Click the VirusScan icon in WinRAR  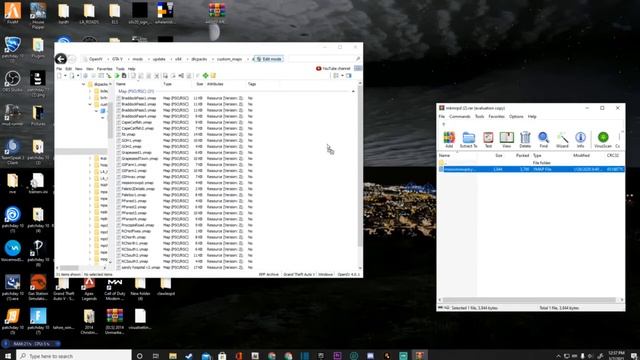coord(603,139)
